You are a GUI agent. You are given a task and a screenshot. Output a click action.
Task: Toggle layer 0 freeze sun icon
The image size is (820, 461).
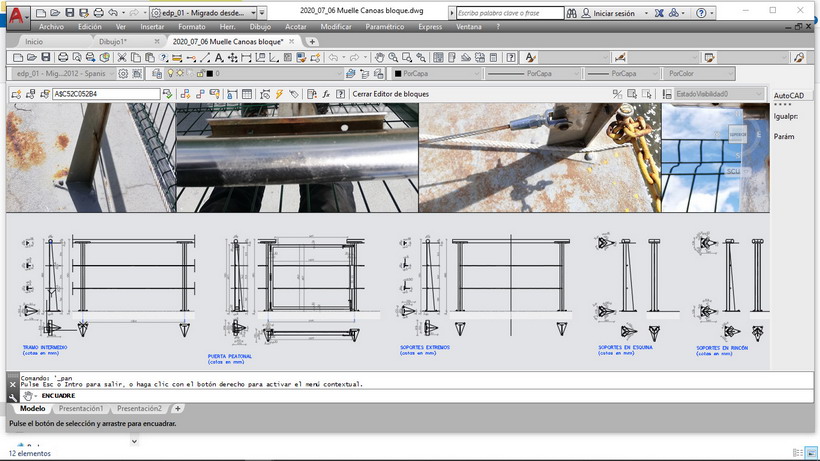(180, 74)
